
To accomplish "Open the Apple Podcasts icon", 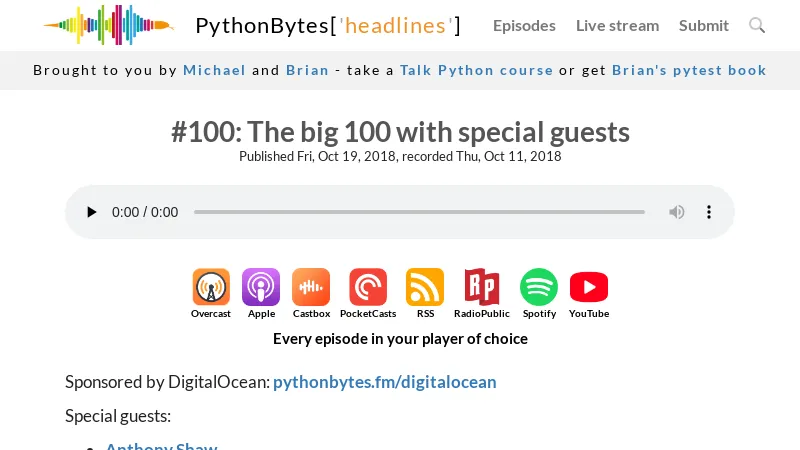I will pos(261,287).
